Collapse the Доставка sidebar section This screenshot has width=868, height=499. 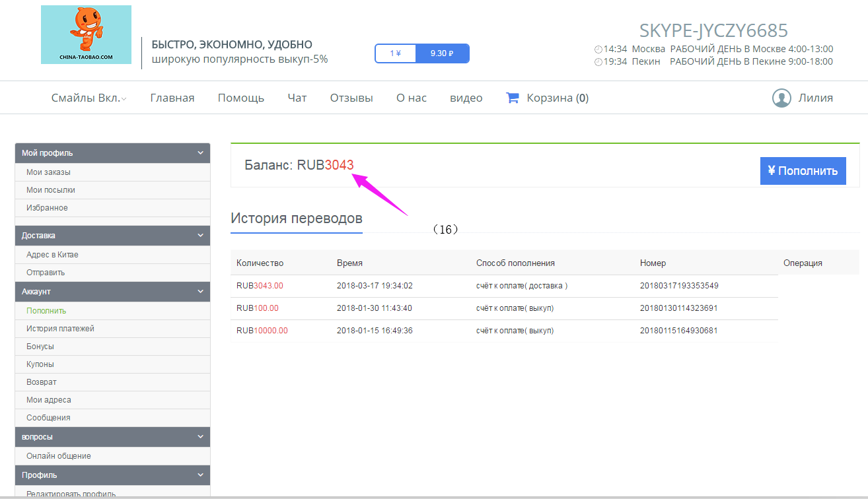tap(201, 236)
